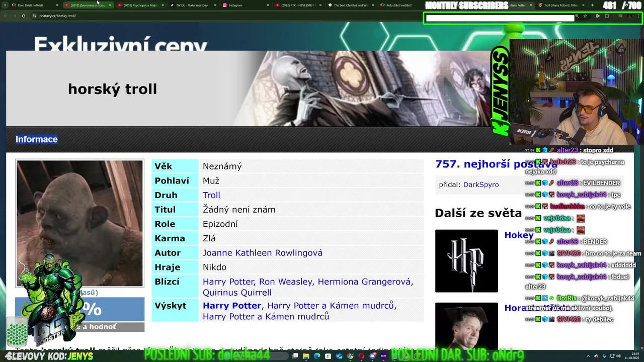Open DarkSpyro user profile link
The width and height of the screenshot is (644, 362).
coord(481,185)
